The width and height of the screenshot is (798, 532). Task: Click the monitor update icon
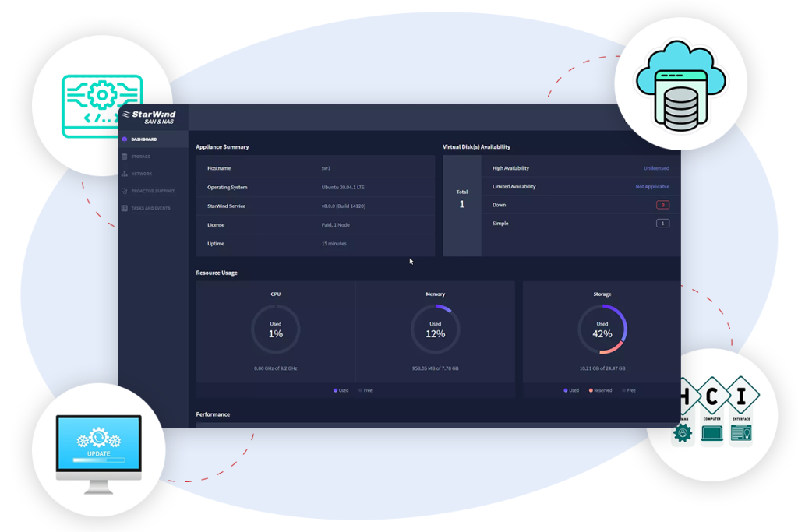click(x=98, y=449)
